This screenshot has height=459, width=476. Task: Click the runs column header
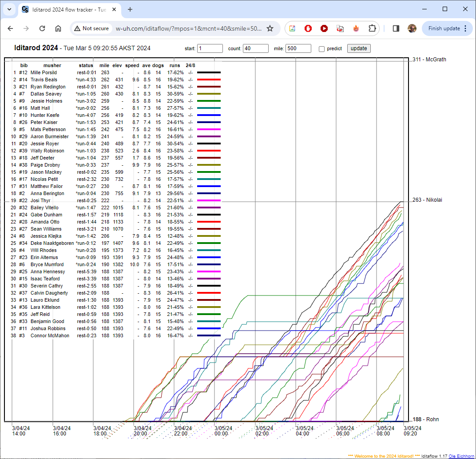(x=175, y=65)
